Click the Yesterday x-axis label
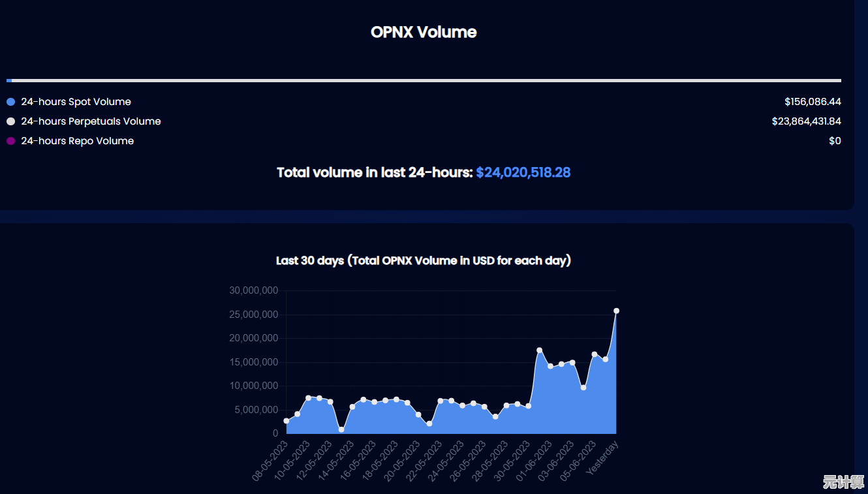This screenshot has height=494, width=868. [602, 458]
